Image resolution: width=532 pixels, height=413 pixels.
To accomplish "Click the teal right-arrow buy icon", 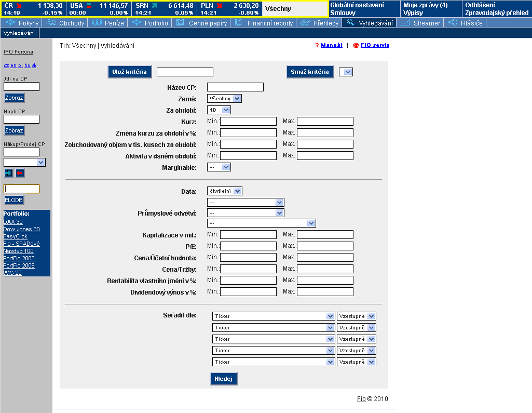I will [8, 173].
